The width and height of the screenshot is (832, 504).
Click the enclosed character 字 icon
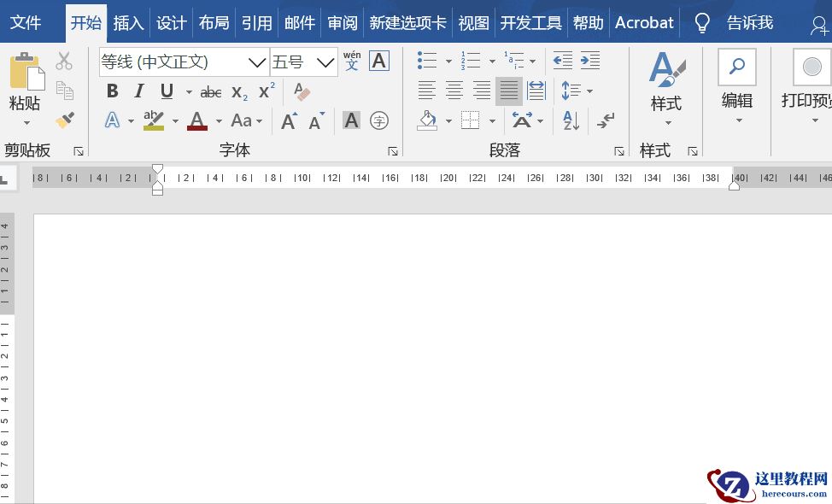click(x=379, y=120)
